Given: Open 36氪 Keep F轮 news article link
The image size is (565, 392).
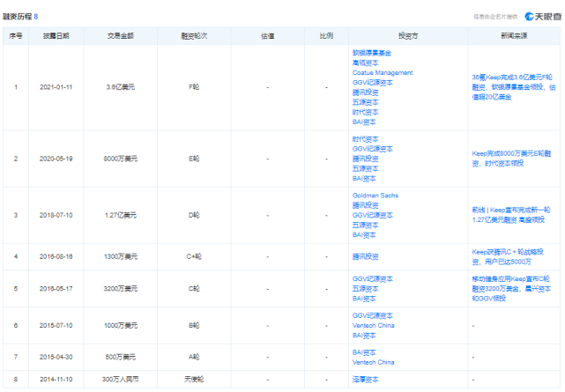Looking at the screenshot, I should 514,87.
